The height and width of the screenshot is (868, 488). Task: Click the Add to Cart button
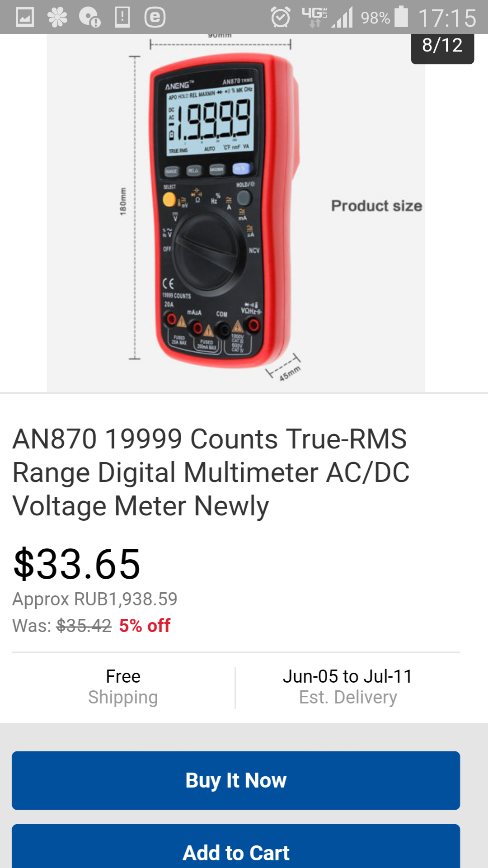[236, 852]
